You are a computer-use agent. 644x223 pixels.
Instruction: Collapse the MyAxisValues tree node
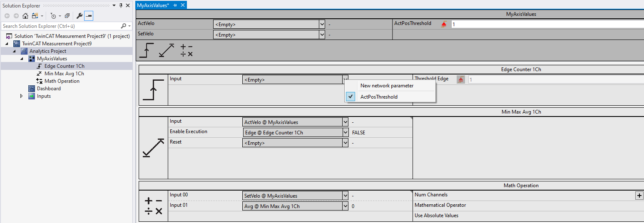point(22,59)
